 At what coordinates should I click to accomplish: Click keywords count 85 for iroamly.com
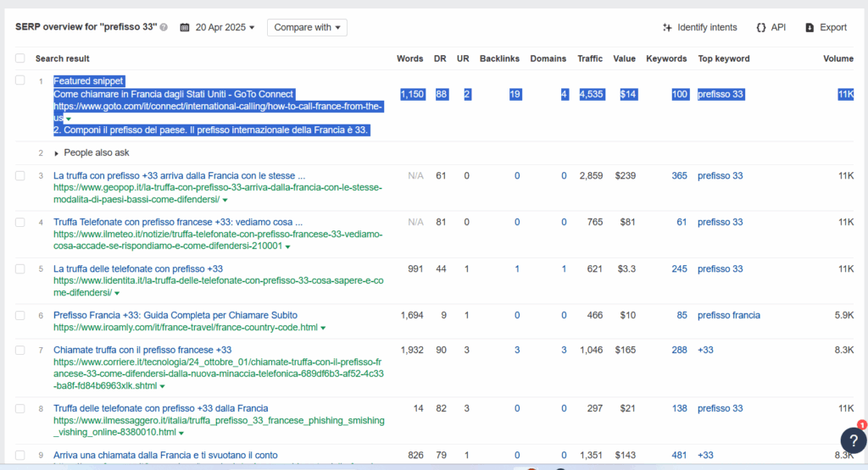click(682, 315)
